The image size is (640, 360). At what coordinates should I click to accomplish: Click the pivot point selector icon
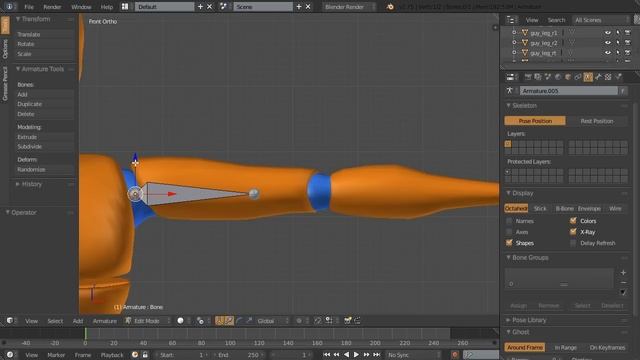(200, 321)
